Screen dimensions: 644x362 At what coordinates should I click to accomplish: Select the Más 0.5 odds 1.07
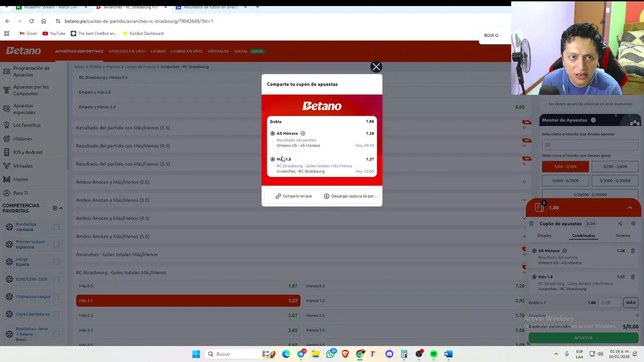click(188, 286)
